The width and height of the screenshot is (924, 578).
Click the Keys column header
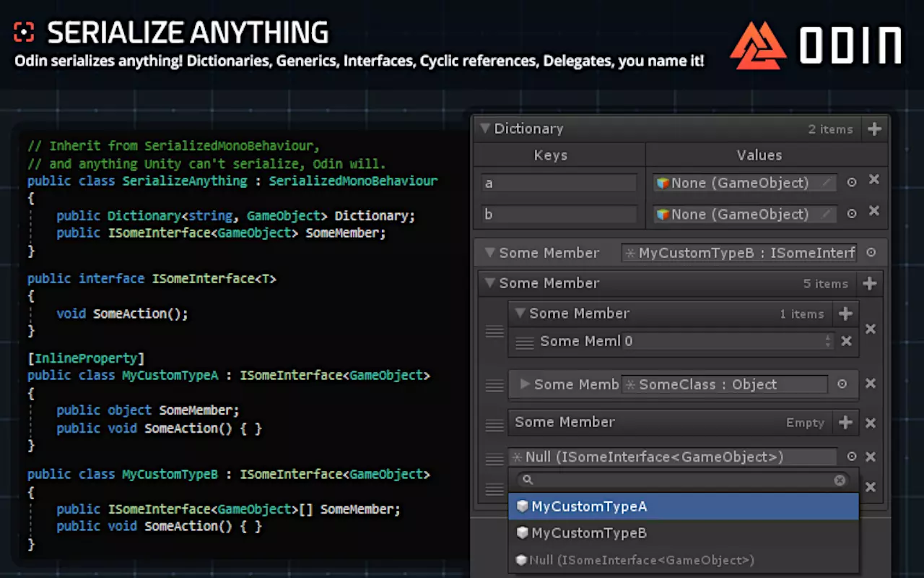tap(551, 155)
